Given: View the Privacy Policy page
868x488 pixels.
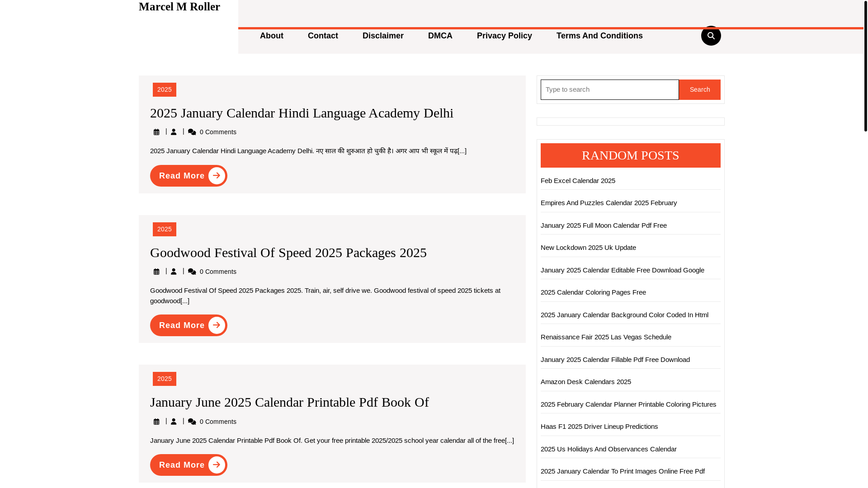Looking at the screenshot, I should (x=505, y=36).
